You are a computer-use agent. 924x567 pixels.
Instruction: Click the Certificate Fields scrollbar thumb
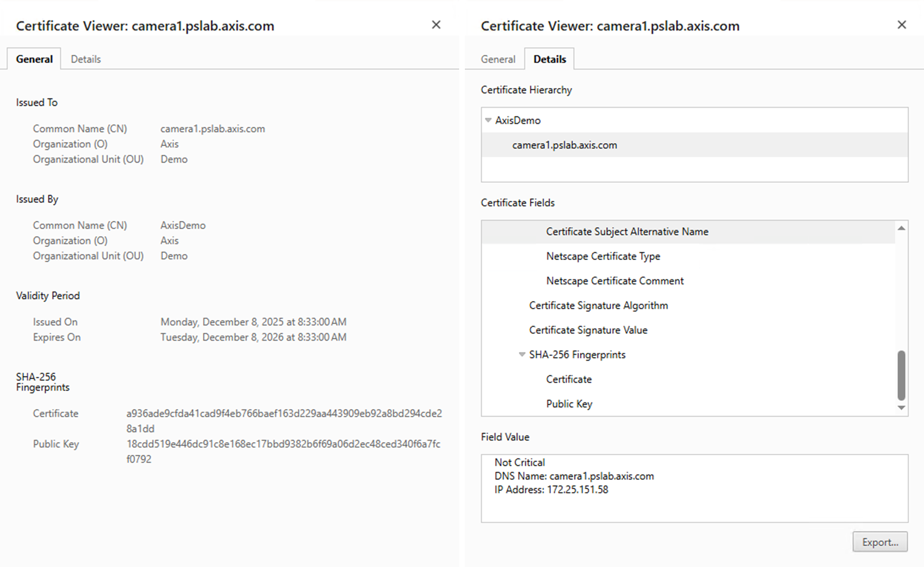coord(901,374)
